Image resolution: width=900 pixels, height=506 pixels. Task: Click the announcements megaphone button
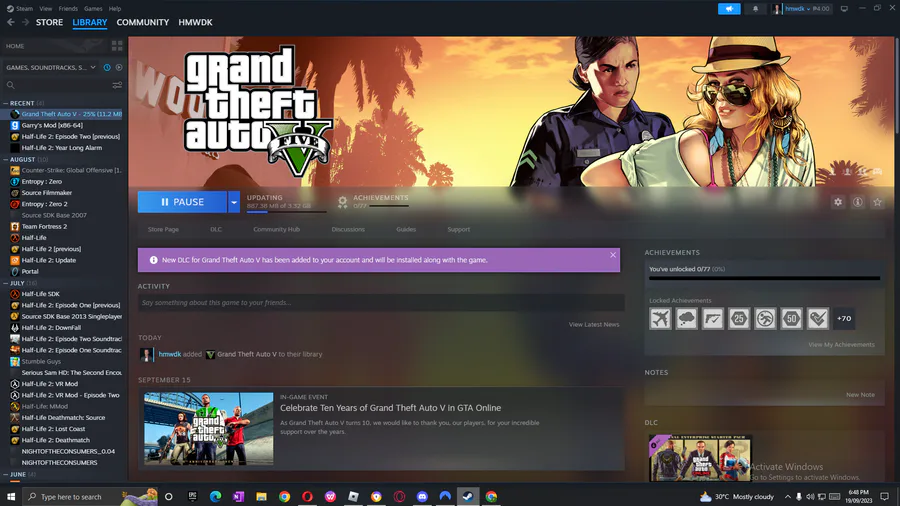point(729,9)
